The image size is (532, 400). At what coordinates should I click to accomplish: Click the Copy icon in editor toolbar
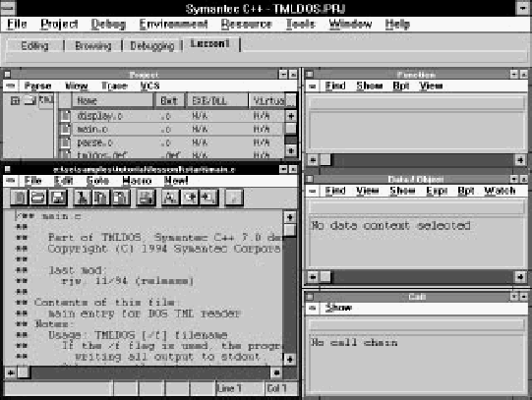pyautogui.click(x=100, y=198)
